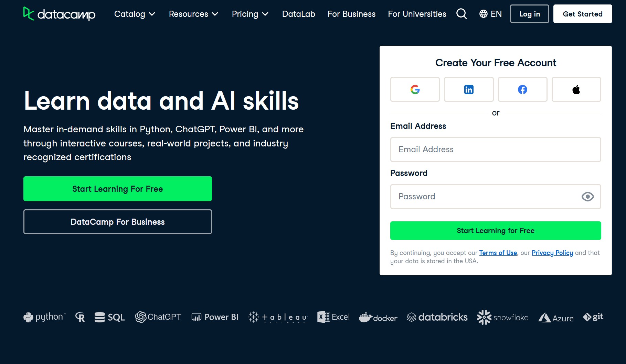The image size is (626, 364).
Task: Submit form with Start Learning for Free
Action: click(x=496, y=231)
